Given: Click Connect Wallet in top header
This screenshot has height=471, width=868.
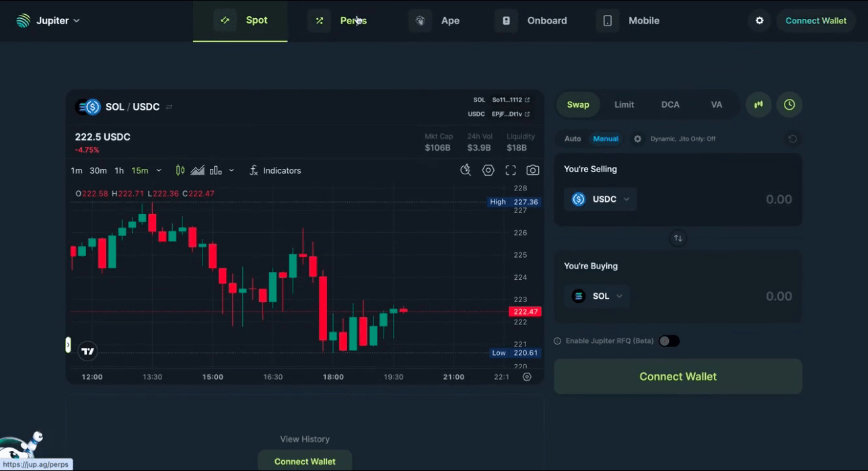Looking at the screenshot, I should point(816,21).
